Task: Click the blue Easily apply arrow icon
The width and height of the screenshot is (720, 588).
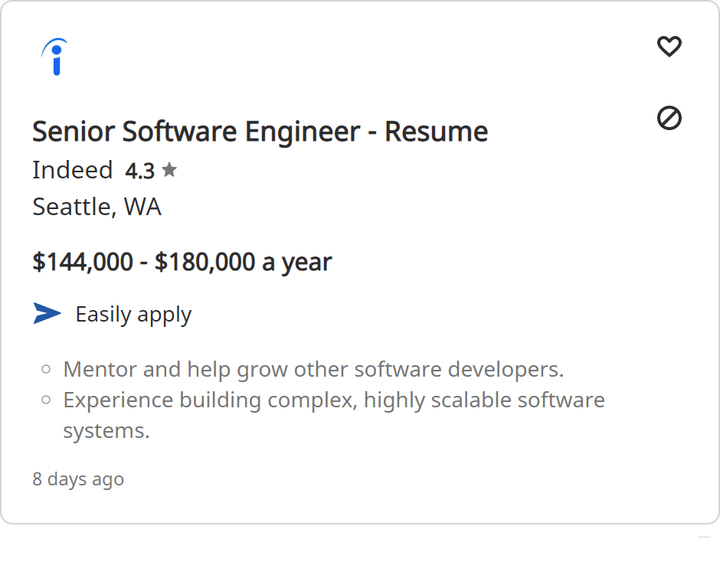Action: tap(47, 313)
